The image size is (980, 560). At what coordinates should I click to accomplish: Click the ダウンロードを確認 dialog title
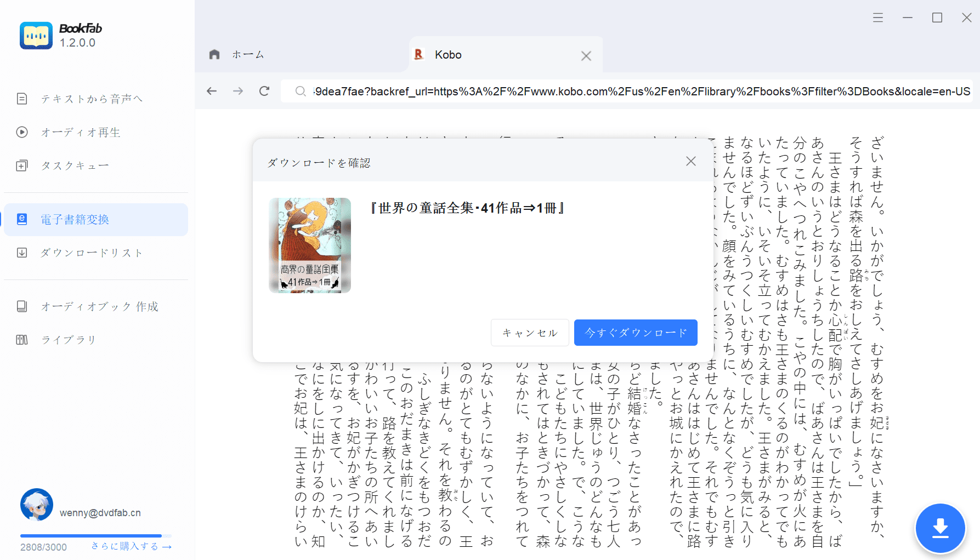tap(319, 163)
